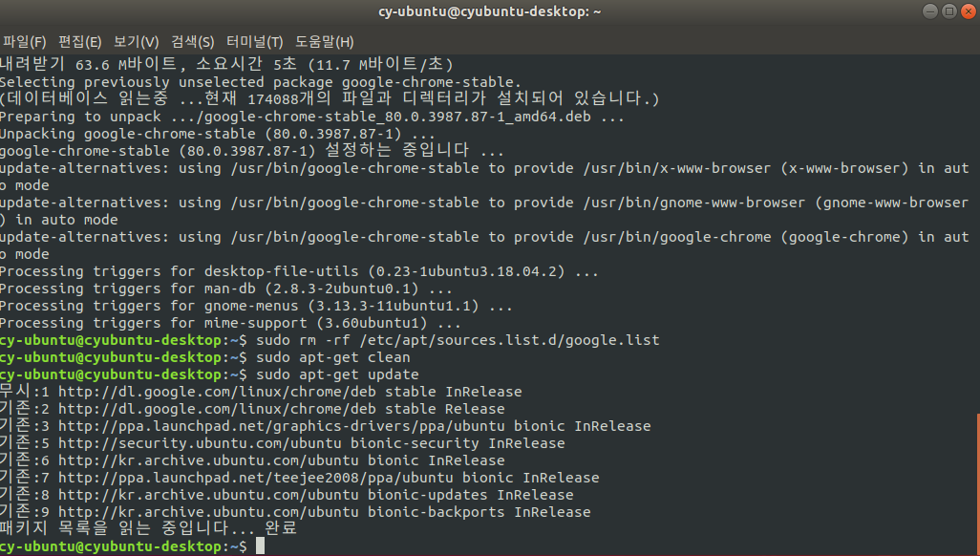Click the '내려받기 63.6 M바이트' line

pyautogui.click(x=226, y=64)
